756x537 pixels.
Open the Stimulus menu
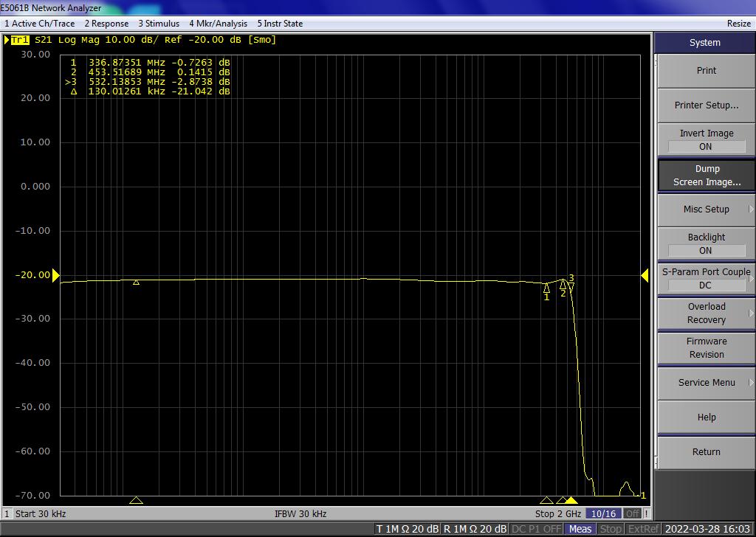[x=159, y=24]
